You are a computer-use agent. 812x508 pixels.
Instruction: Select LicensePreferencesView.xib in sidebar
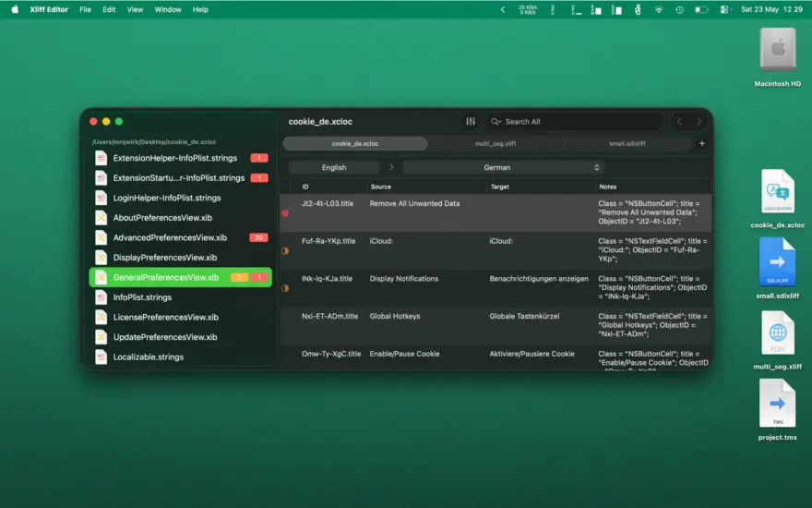click(180, 317)
